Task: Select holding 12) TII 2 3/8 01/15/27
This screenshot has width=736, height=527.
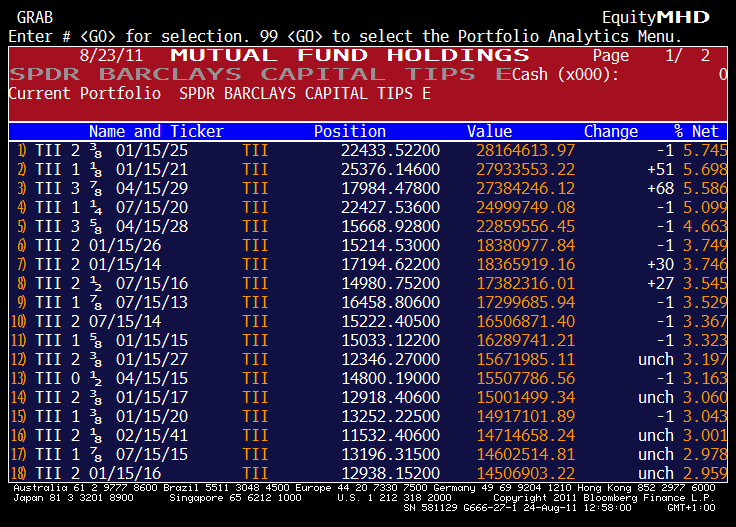Action: [x=368, y=359]
